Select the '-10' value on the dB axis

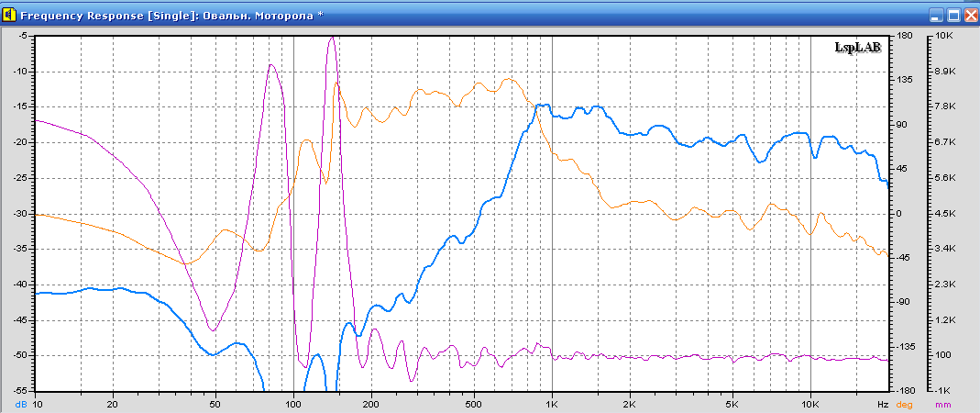click(x=20, y=72)
